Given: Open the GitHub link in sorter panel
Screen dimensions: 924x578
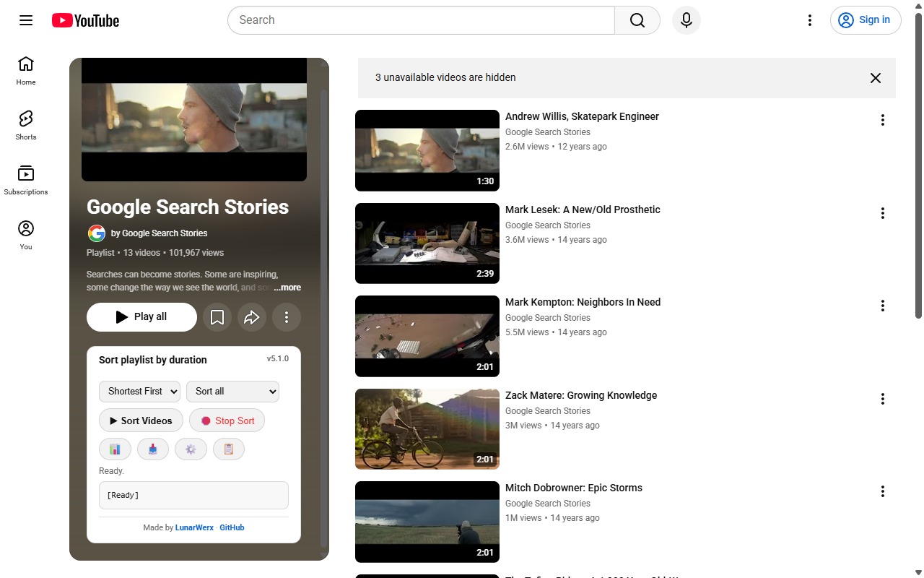Looking at the screenshot, I should click(232, 528).
